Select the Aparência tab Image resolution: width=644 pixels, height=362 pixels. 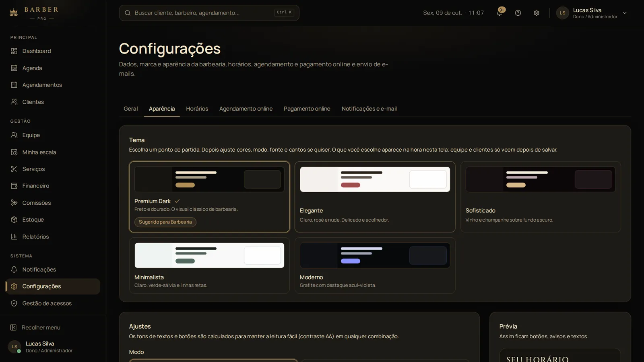coord(162,109)
